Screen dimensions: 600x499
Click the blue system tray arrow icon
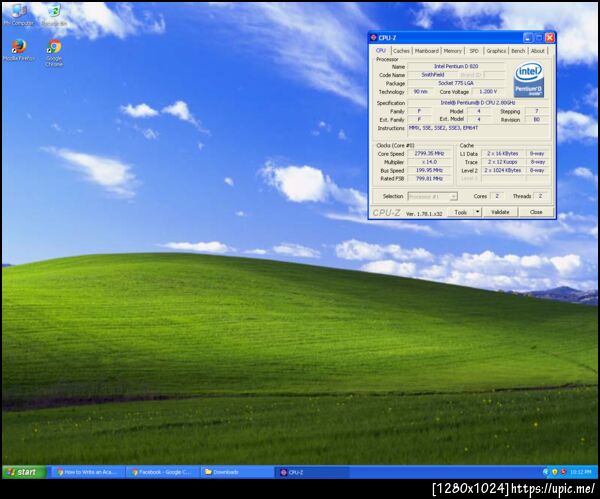[546, 472]
